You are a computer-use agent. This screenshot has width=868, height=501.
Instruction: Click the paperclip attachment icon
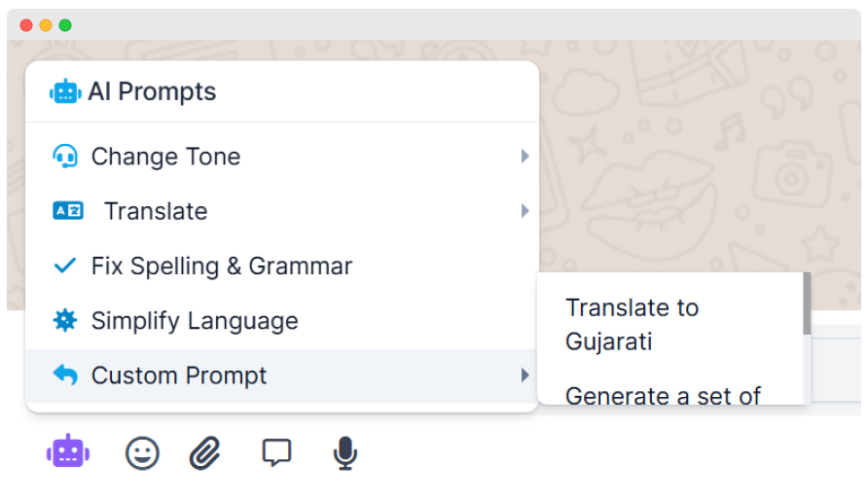(205, 452)
